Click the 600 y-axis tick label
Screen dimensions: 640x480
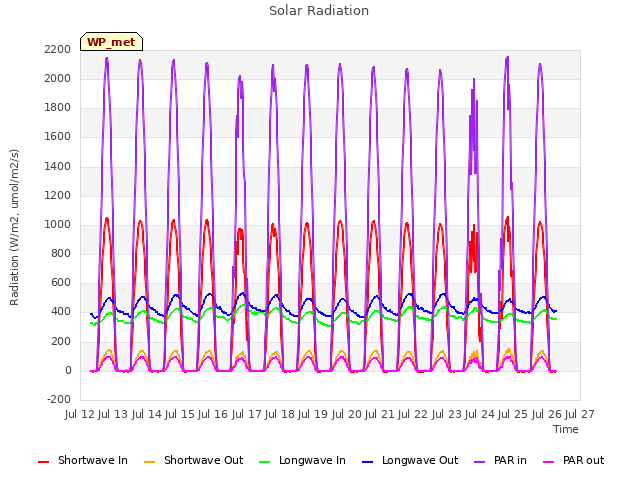(61, 283)
